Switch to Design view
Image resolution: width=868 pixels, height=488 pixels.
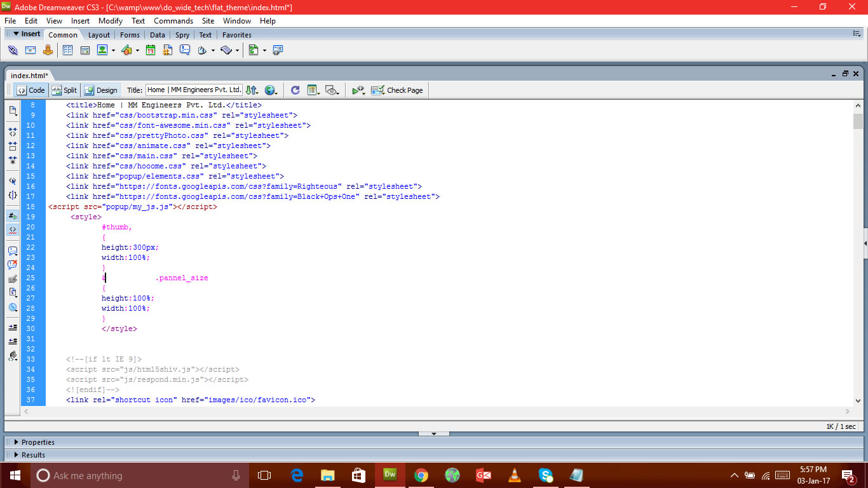[101, 90]
